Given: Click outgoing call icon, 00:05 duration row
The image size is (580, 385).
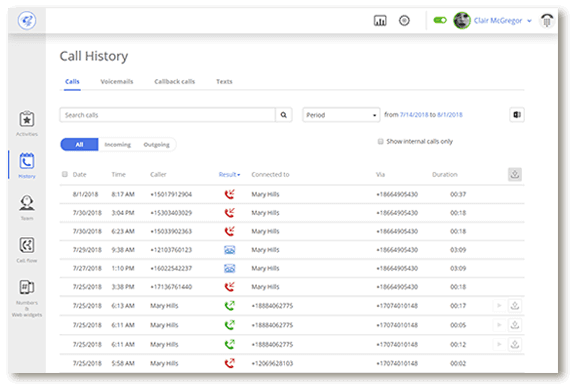Looking at the screenshot, I should (x=230, y=325).
